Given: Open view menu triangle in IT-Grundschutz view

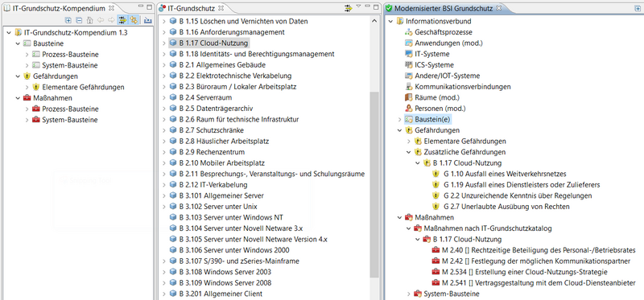Looking at the screenshot, I should pos(358,6).
